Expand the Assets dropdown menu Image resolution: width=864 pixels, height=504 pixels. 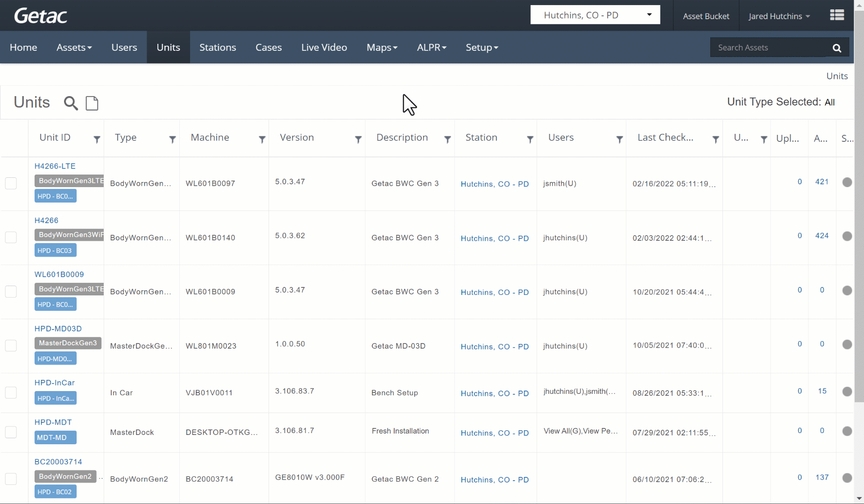74,48
